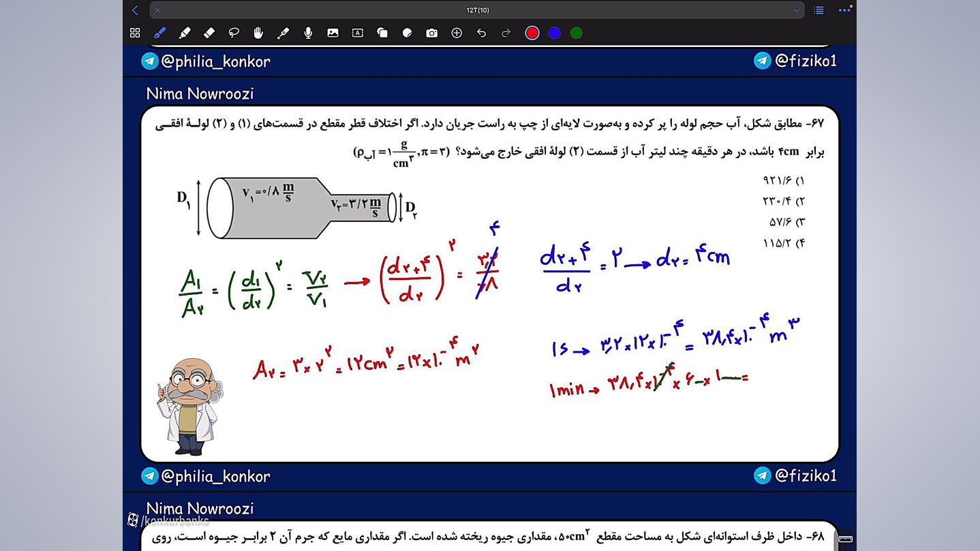Insert an image from photos
980x551 pixels.
[333, 33]
